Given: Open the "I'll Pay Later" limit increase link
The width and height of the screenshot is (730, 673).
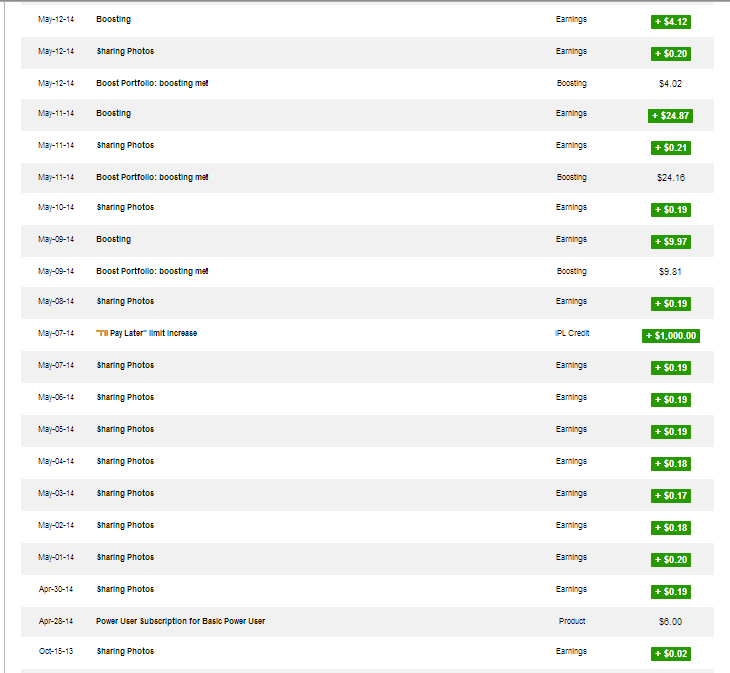Looking at the screenshot, I should point(147,333).
